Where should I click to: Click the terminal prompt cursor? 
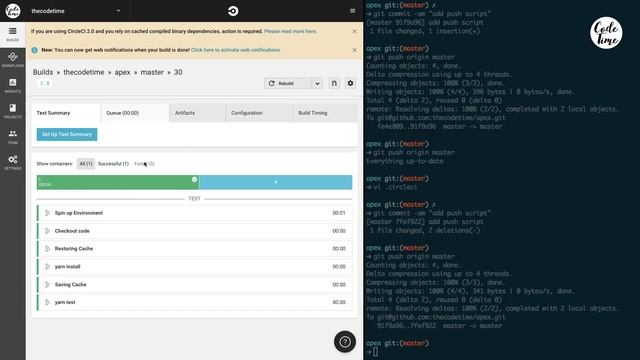pyautogui.click(x=376, y=352)
